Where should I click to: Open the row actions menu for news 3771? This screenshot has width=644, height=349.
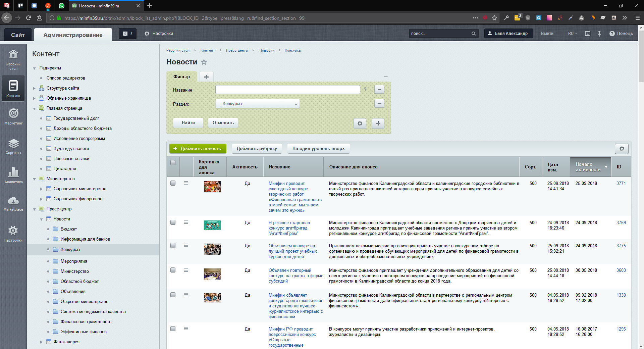click(x=186, y=183)
